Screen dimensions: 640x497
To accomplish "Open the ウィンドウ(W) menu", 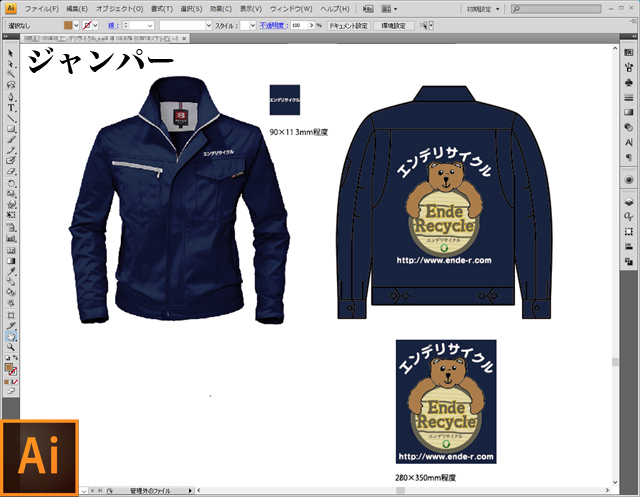I will 291,9.
